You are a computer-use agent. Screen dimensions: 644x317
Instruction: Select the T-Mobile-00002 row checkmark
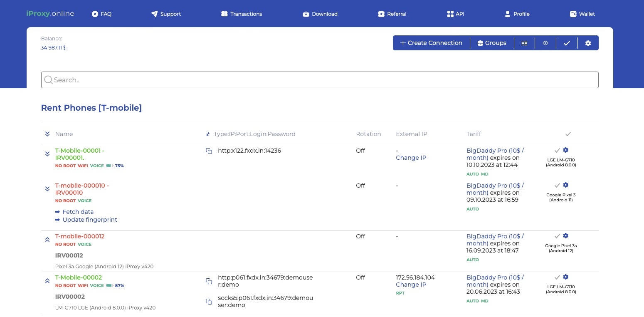(x=557, y=277)
